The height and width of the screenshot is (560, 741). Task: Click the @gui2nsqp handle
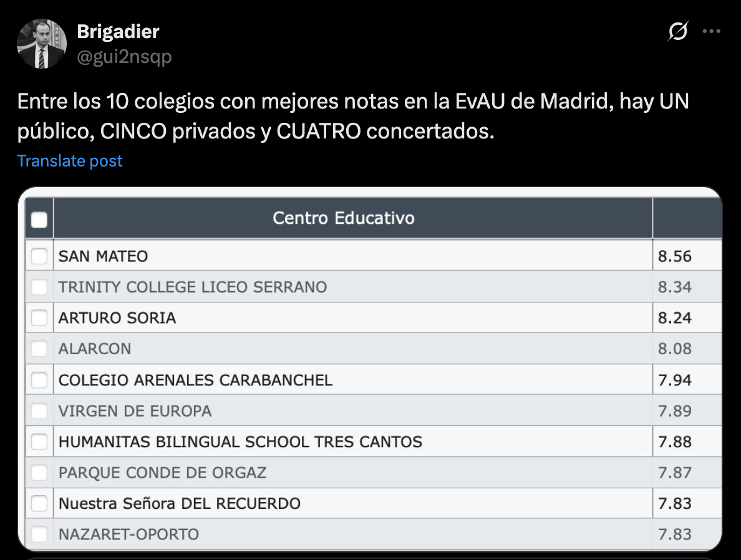pyautogui.click(x=124, y=57)
